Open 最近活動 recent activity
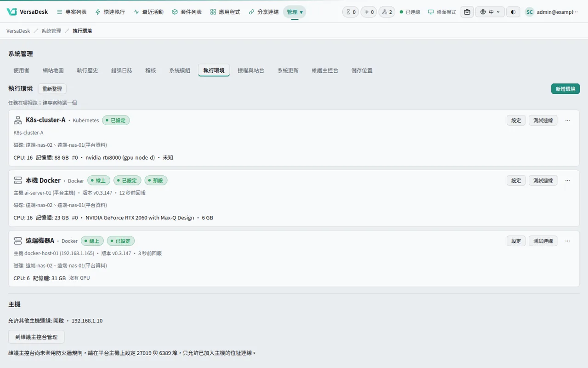588x368 pixels. coord(148,12)
